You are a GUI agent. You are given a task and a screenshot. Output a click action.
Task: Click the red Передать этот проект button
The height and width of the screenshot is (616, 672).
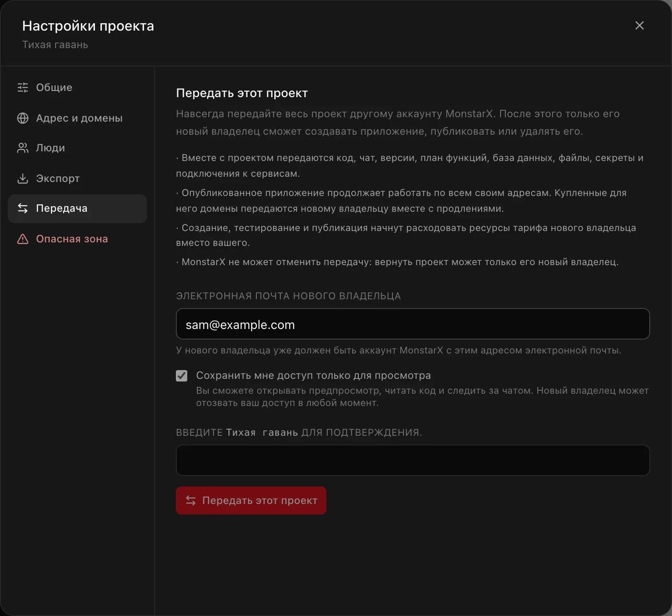tap(251, 500)
